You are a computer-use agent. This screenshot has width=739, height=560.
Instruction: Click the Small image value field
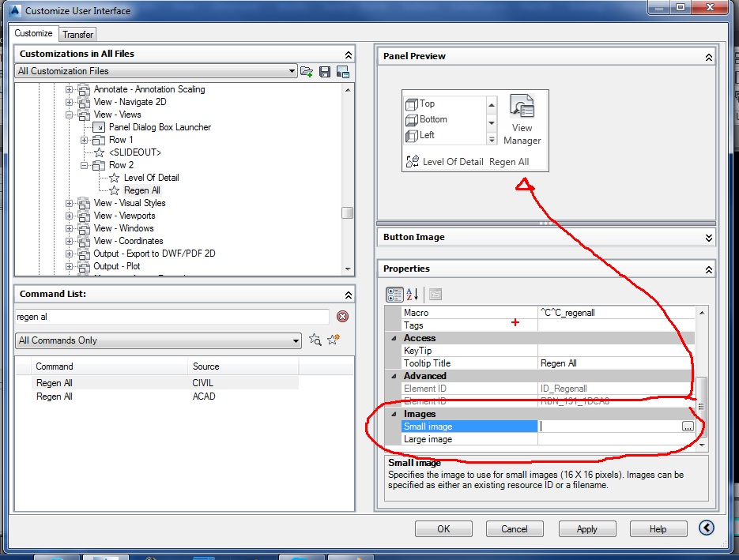coord(610,427)
